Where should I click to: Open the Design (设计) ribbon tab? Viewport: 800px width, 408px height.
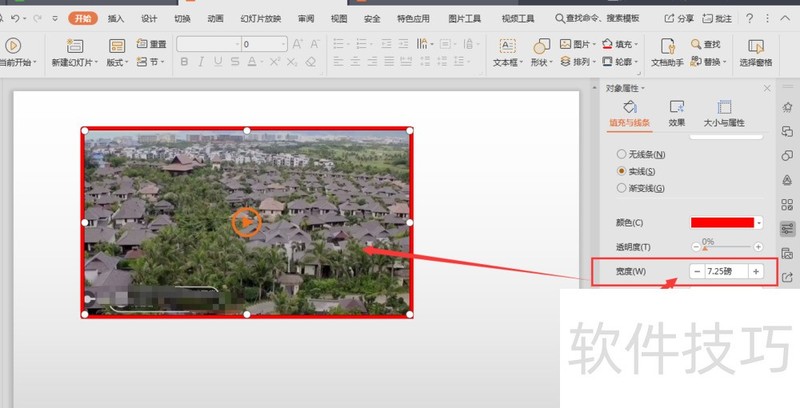pyautogui.click(x=149, y=19)
